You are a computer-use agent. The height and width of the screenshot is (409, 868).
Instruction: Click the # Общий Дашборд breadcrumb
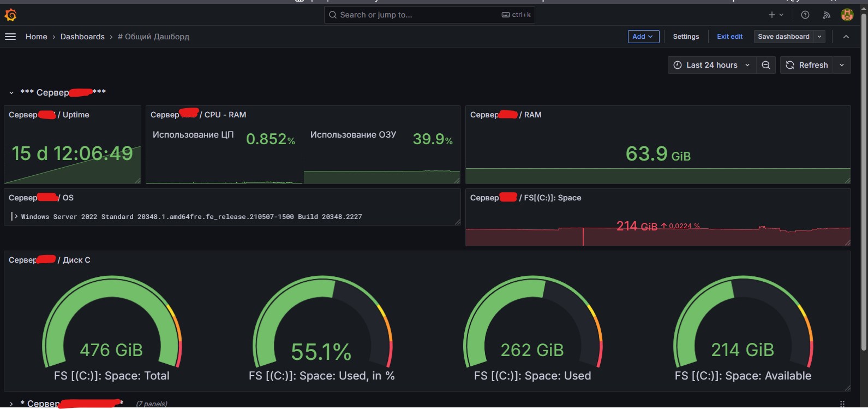pos(154,37)
